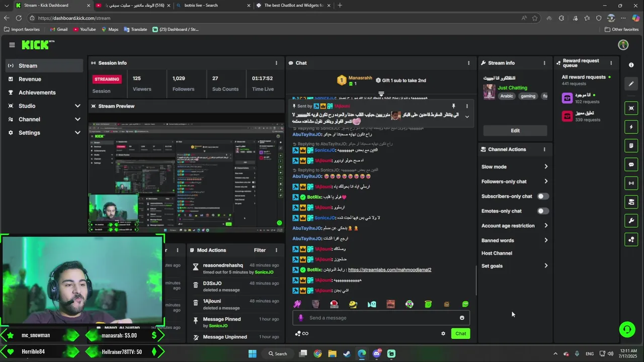Open Session Info three-dot options

[x=276, y=63]
